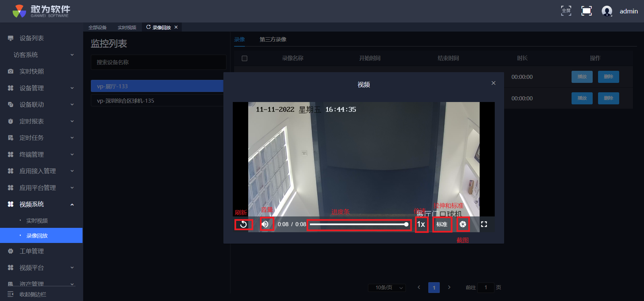Change playback speed with 1x button

pyautogui.click(x=421, y=224)
